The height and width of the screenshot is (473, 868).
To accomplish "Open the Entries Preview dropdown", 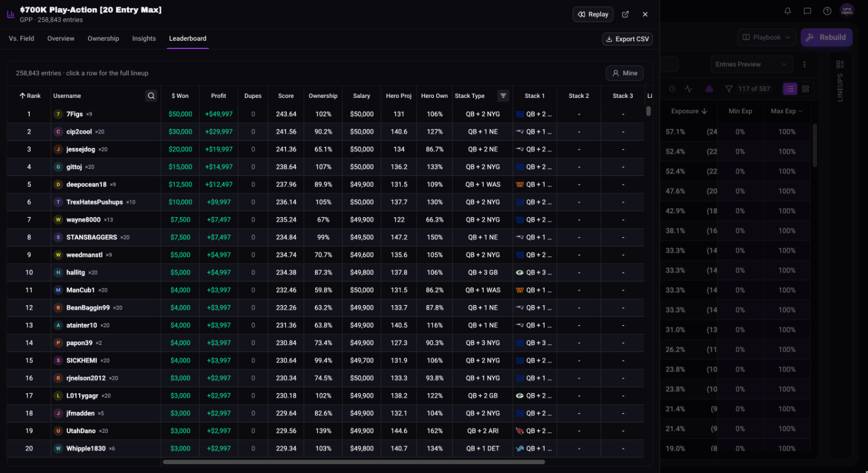I will pos(752,65).
